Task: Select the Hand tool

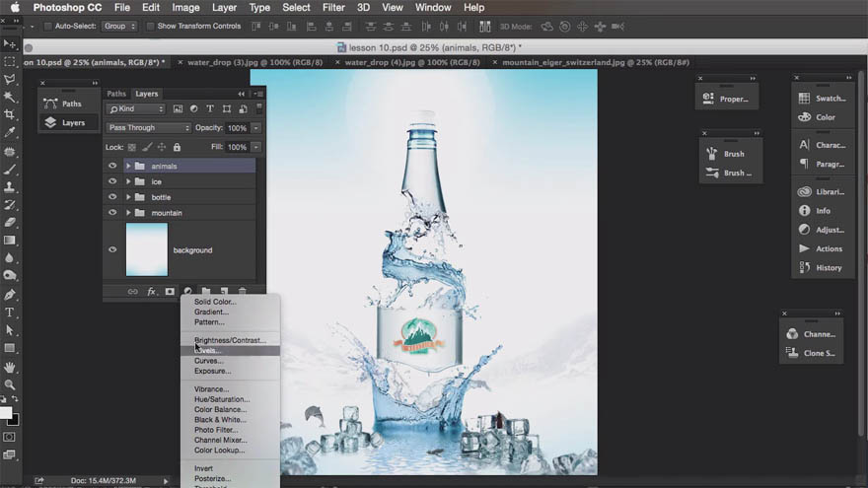Action: pyautogui.click(x=10, y=367)
